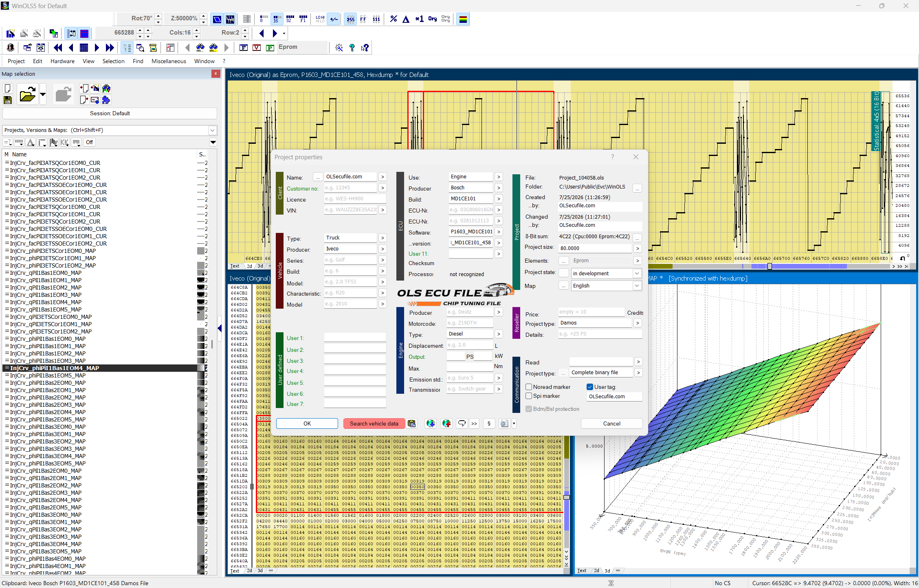Click the browse Folder ellipsis button
Image resolution: width=919 pixels, height=588 pixels.
638,188
